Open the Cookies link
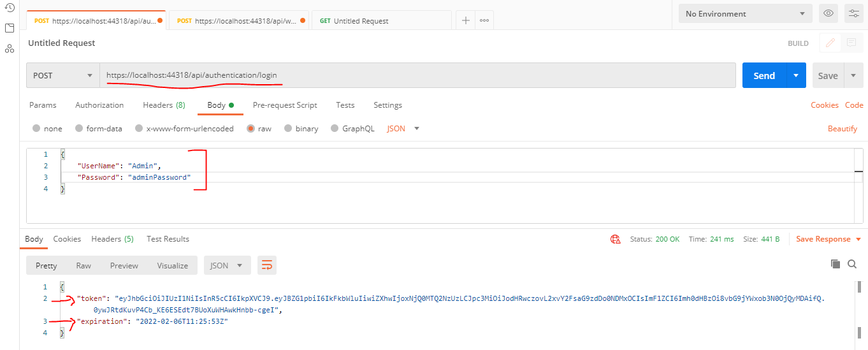This screenshot has height=350, width=868. pos(825,105)
